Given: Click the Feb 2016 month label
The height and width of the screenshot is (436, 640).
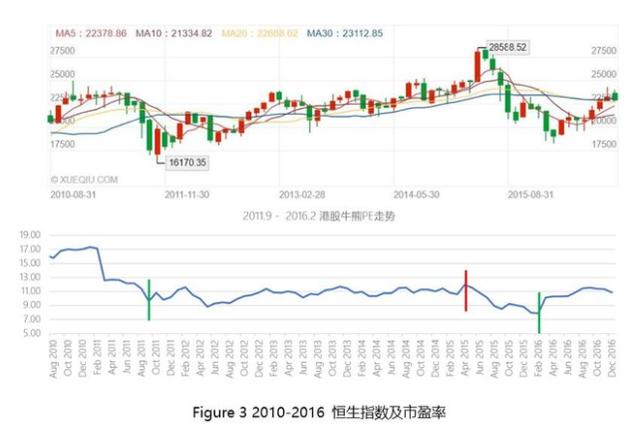Looking at the screenshot, I should pos(538,358).
